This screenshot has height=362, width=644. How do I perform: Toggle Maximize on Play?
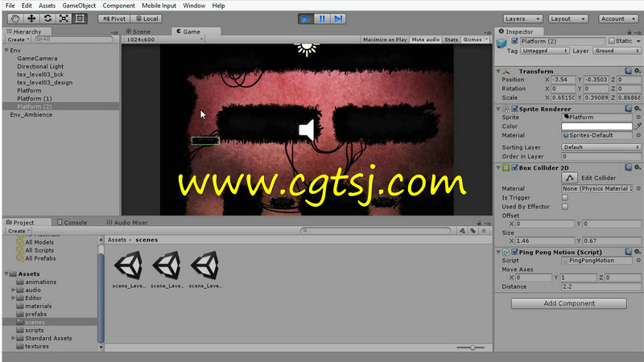tap(385, 39)
